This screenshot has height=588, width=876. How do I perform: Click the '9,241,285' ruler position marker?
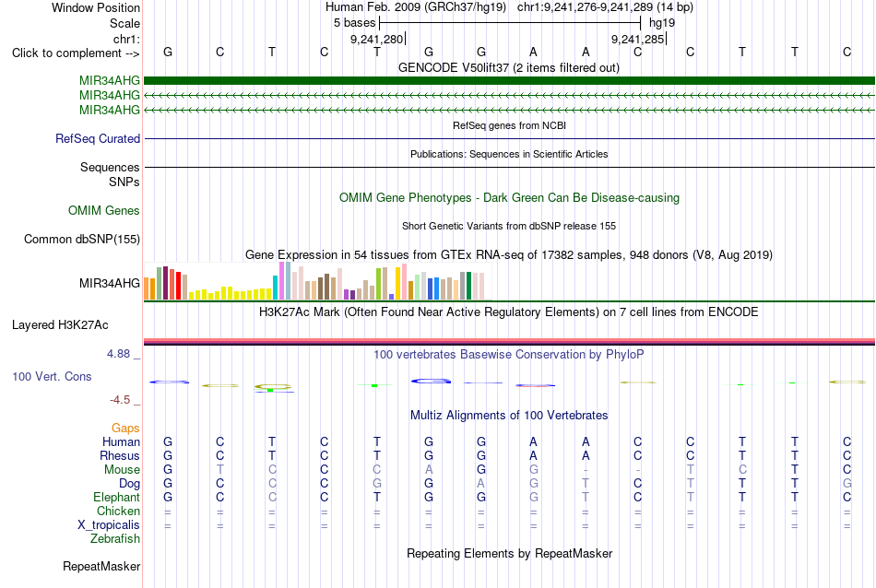tap(637, 39)
